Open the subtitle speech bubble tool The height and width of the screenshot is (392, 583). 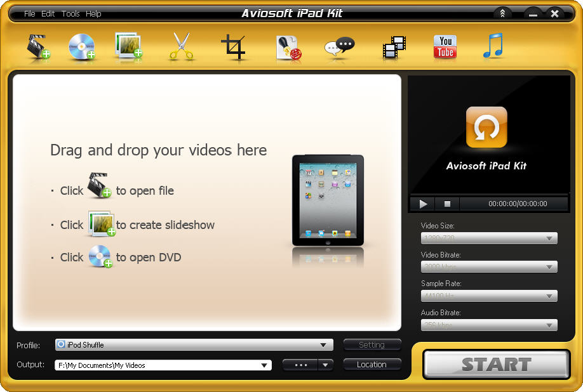(x=340, y=47)
